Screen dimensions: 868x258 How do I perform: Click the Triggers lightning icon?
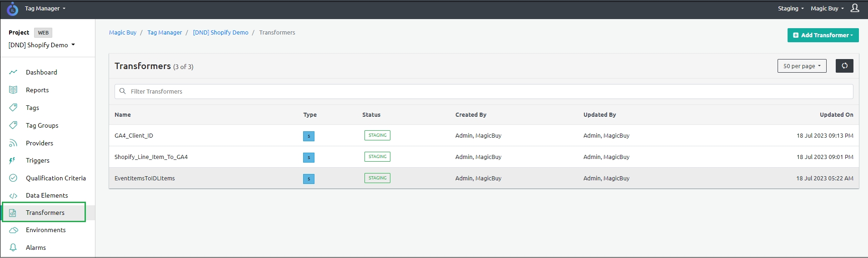pos(12,160)
